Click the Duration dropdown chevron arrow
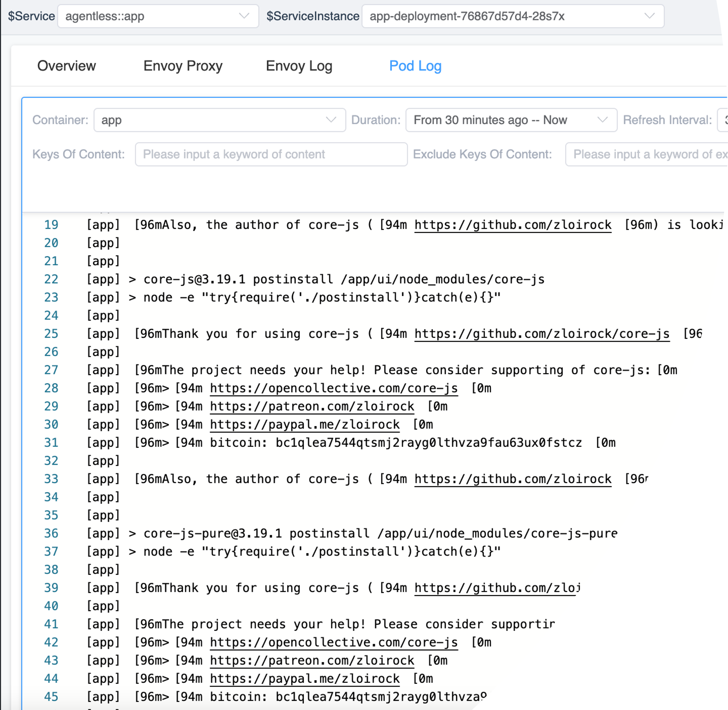The height and width of the screenshot is (710, 728). pos(602,120)
